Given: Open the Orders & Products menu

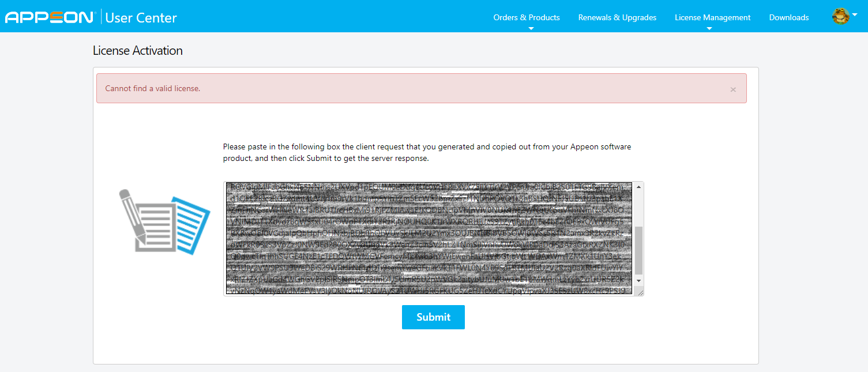Looking at the screenshot, I should pyautogui.click(x=526, y=17).
